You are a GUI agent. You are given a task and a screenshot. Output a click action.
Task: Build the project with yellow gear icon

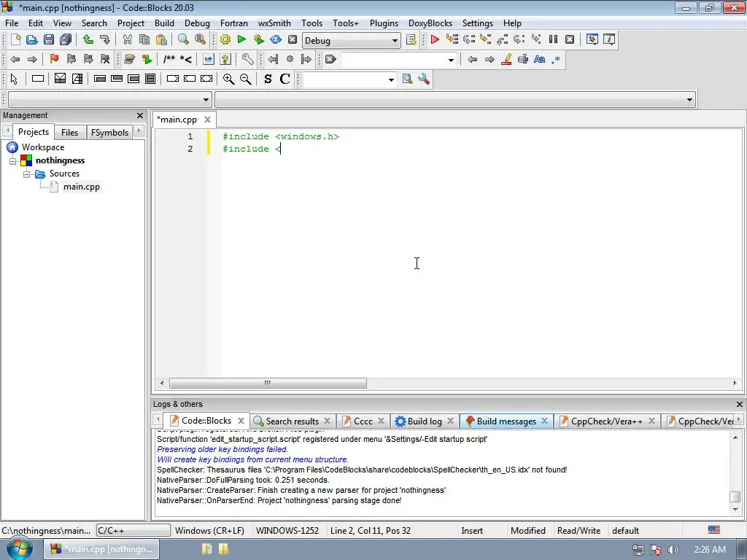[225, 39]
